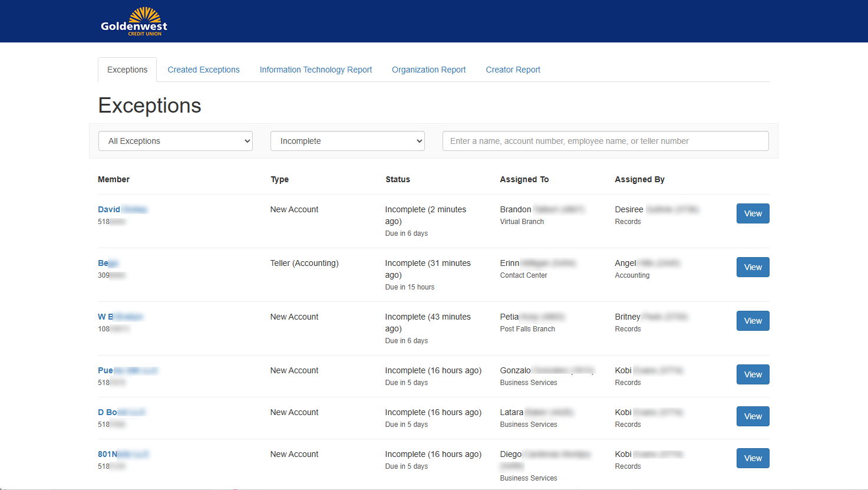
Task: View the exception assigned to Petia
Action: (753, 321)
